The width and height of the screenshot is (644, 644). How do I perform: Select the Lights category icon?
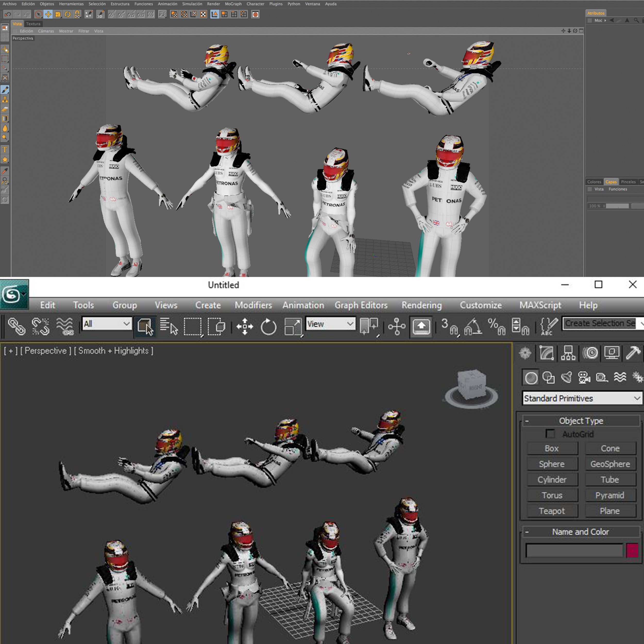pyautogui.click(x=566, y=377)
